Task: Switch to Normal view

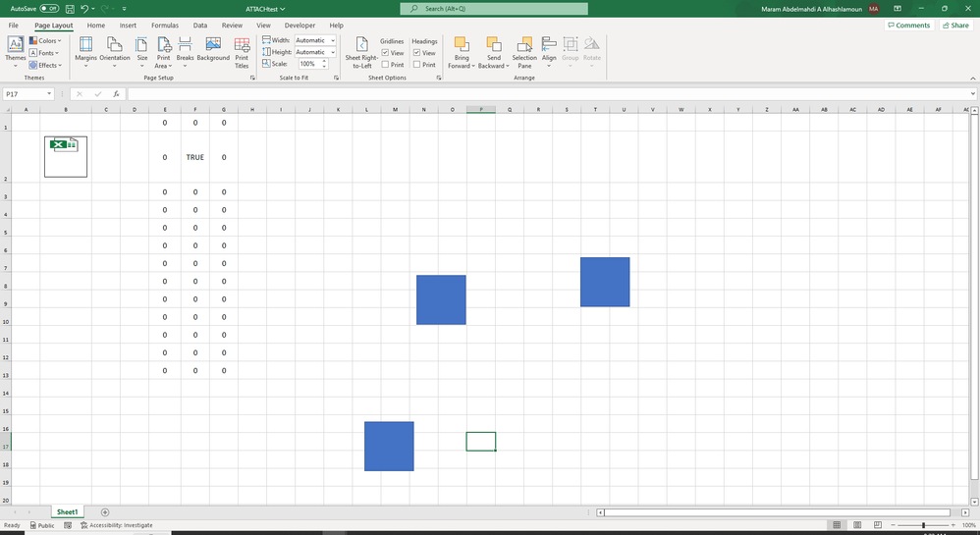Action: (x=837, y=525)
